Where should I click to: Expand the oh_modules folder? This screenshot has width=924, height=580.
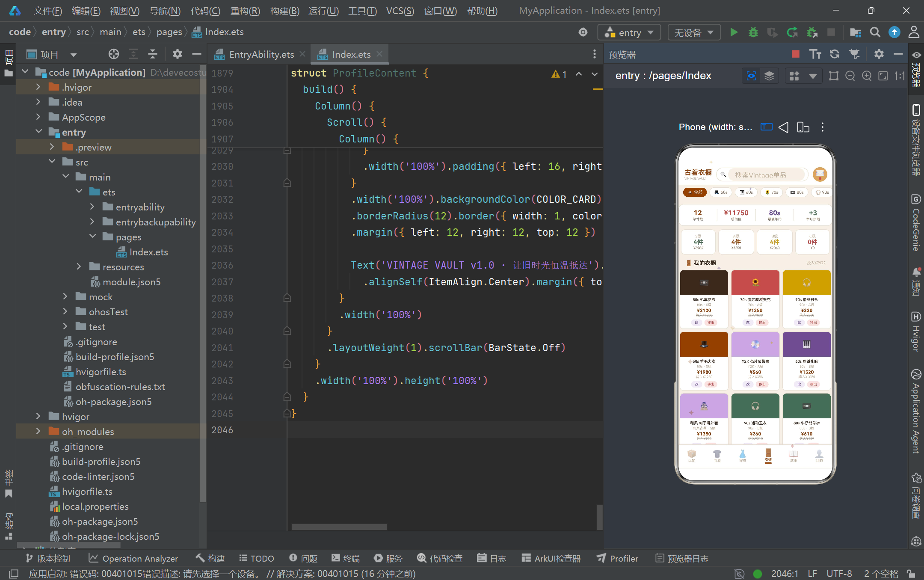[38, 431]
